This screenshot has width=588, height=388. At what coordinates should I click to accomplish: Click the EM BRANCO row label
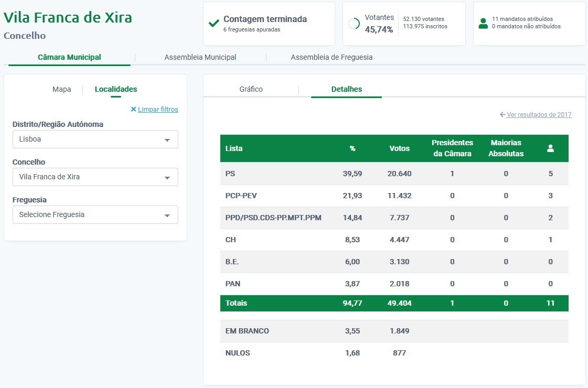pyautogui.click(x=247, y=331)
